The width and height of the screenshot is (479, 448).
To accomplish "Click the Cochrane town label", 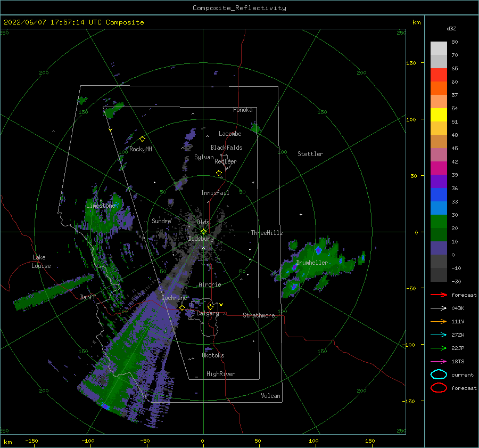I will [174, 298].
